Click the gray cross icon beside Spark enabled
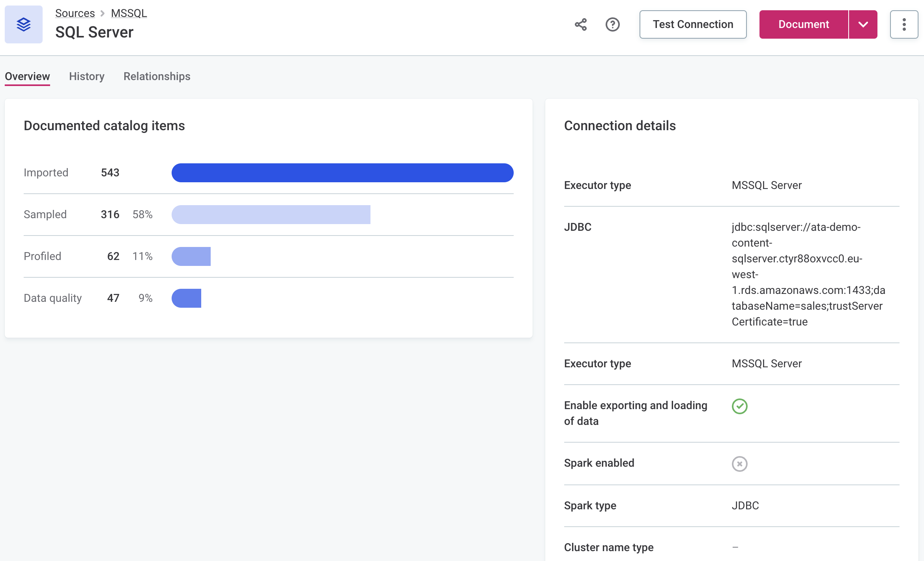Viewport: 924px width, 561px height. 739,464
